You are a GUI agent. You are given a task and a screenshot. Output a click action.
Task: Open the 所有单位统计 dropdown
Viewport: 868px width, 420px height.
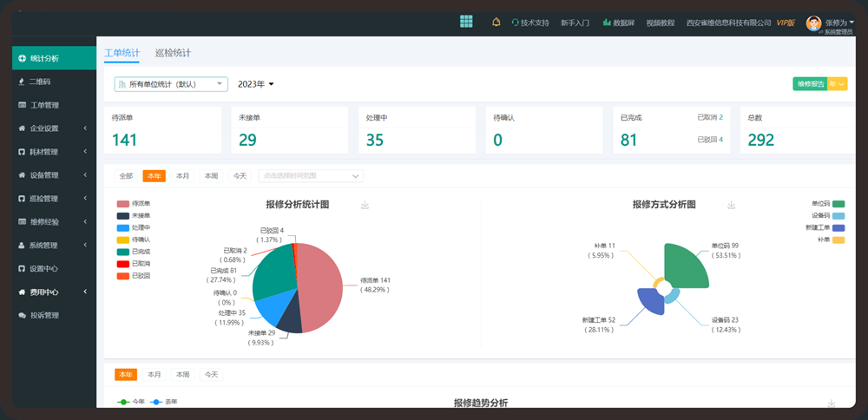[170, 84]
